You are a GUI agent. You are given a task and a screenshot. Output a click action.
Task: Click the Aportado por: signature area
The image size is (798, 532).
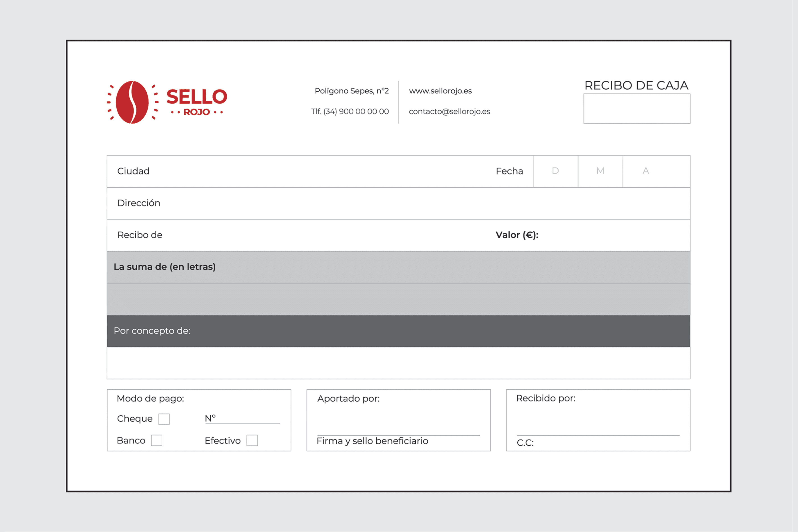click(398, 420)
